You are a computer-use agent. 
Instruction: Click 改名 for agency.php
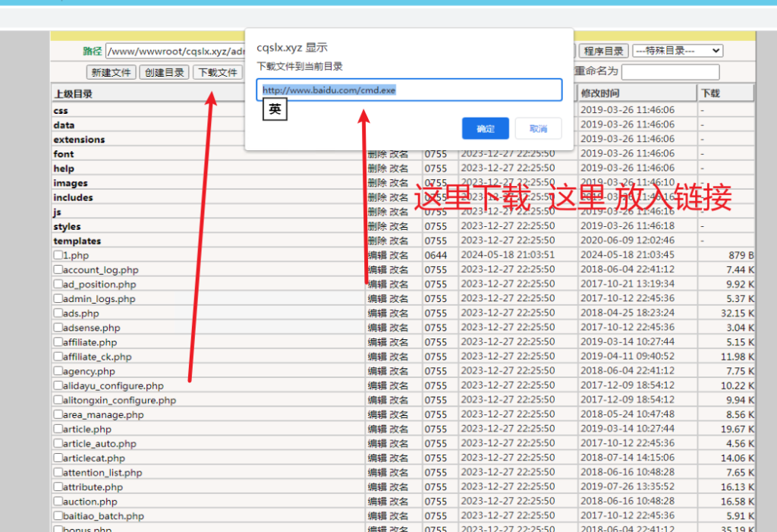coord(399,371)
